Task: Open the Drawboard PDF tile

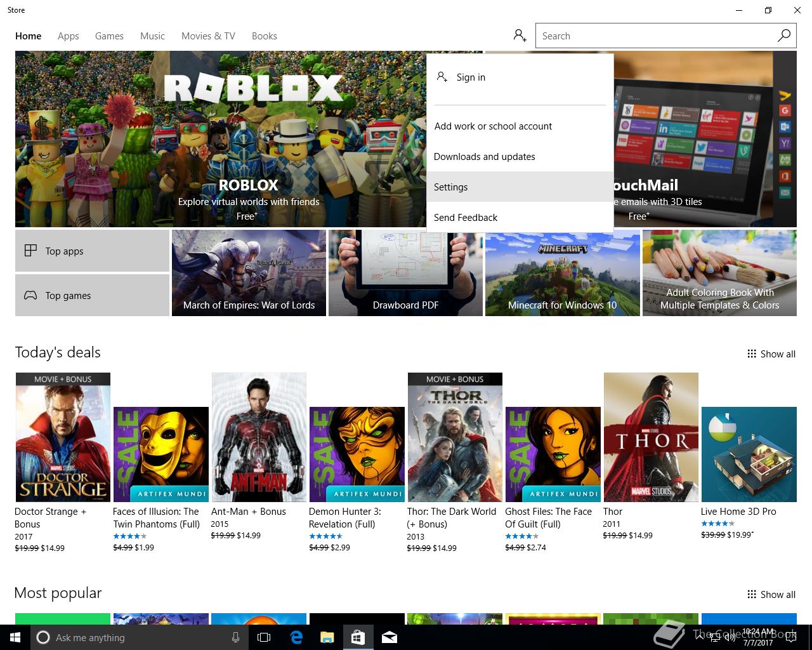Action: pos(405,273)
